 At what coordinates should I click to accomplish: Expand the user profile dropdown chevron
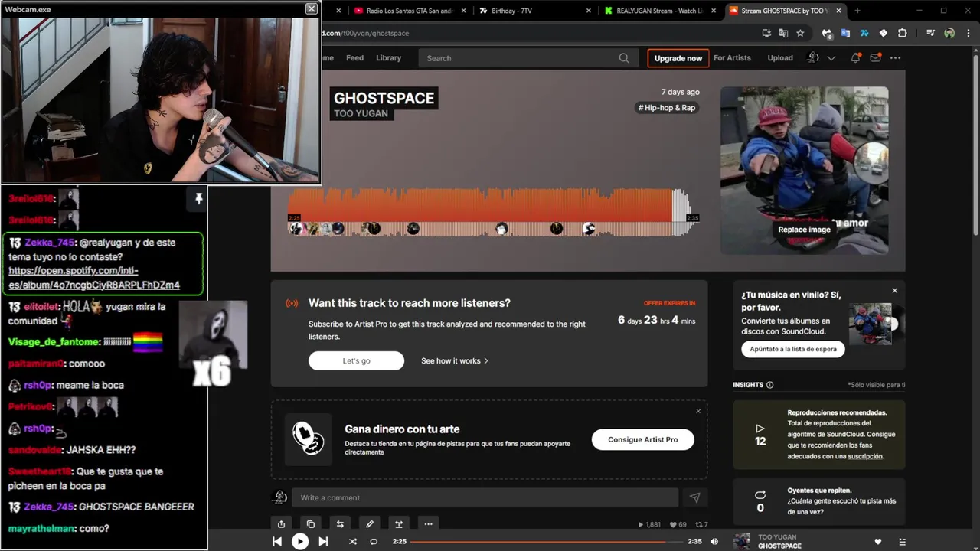pyautogui.click(x=831, y=58)
